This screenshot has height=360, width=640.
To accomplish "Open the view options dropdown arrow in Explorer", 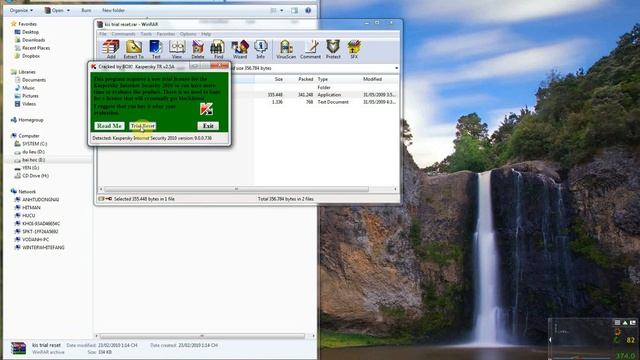I will pyautogui.click(x=282, y=10).
